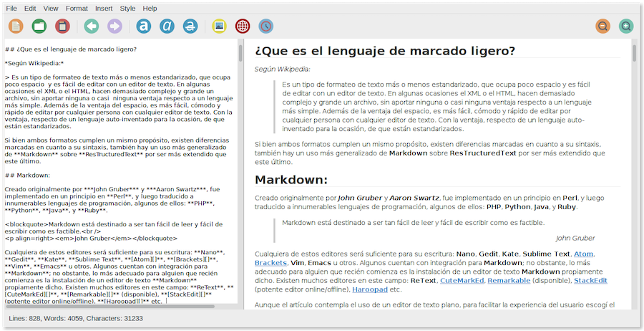Insert timestamp using the clock icon
Screen dimensions: 644x331
pos(265,27)
